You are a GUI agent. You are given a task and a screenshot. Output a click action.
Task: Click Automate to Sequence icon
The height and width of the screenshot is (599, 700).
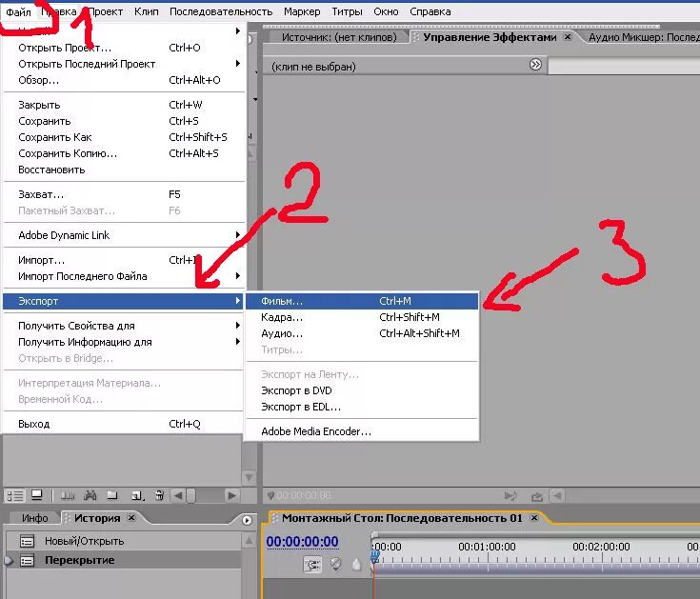coord(68,495)
